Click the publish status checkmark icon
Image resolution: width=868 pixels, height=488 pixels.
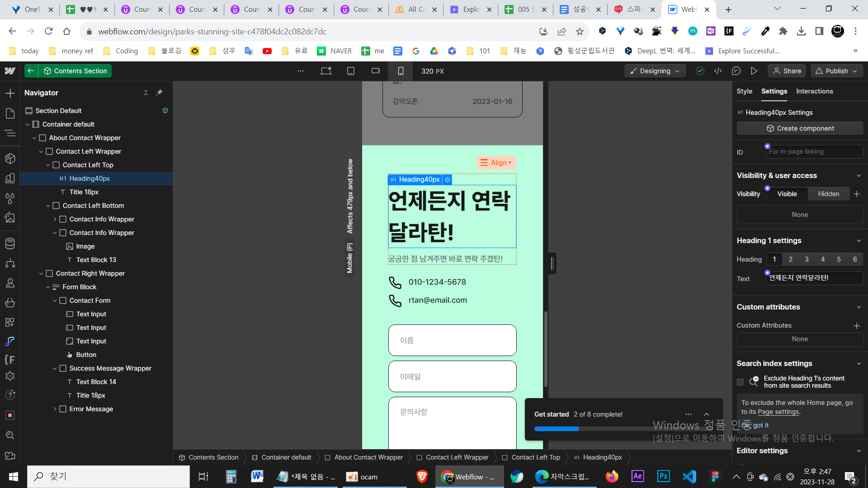[700, 71]
